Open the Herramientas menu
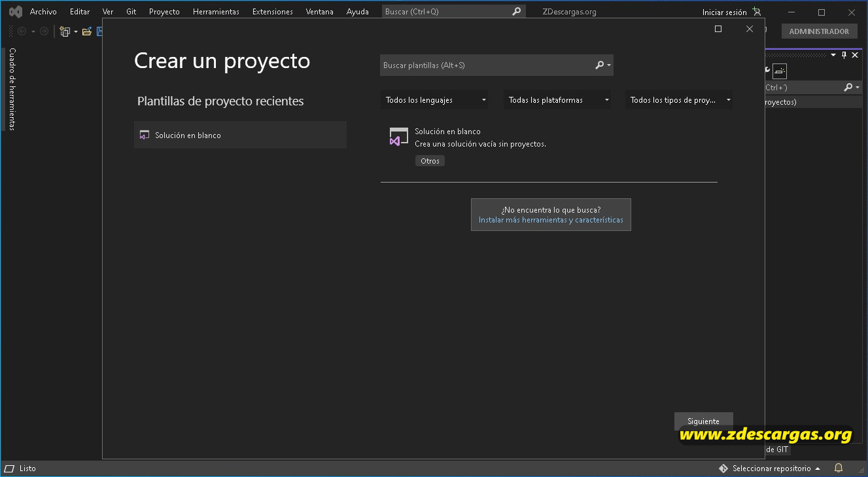Viewport: 868px width, 477px height. [216, 12]
